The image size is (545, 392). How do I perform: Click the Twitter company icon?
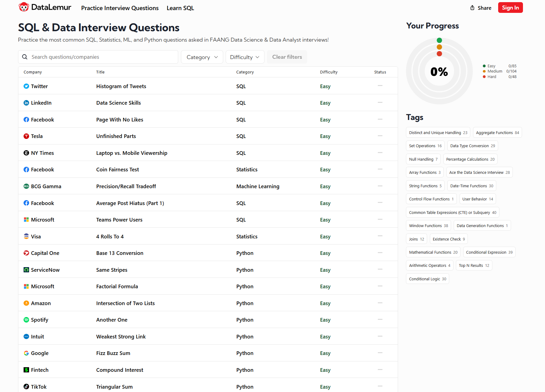click(x=26, y=86)
